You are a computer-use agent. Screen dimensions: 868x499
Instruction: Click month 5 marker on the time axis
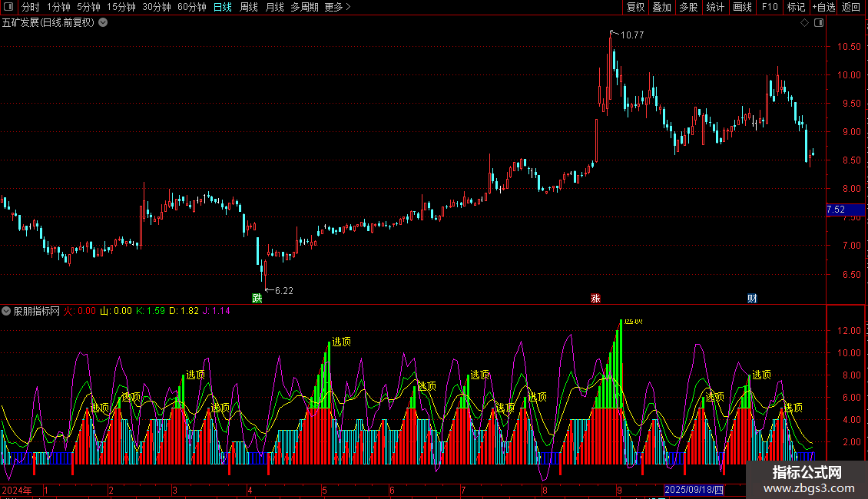coord(324,491)
